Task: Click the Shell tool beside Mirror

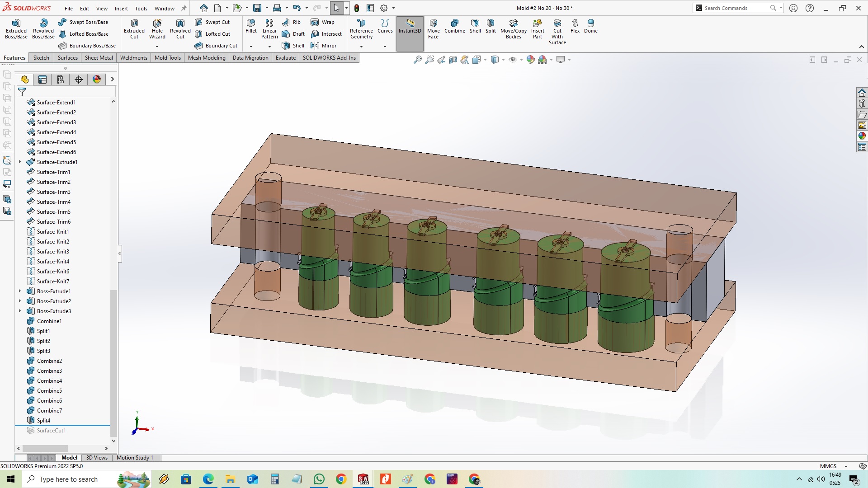Action: [293, 46]
